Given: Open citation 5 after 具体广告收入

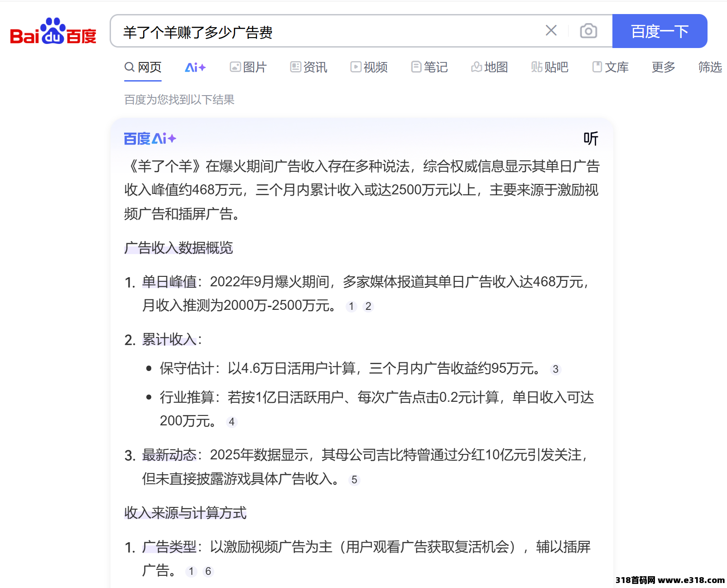Looking at the screenshot, I should tap(354, 480).
